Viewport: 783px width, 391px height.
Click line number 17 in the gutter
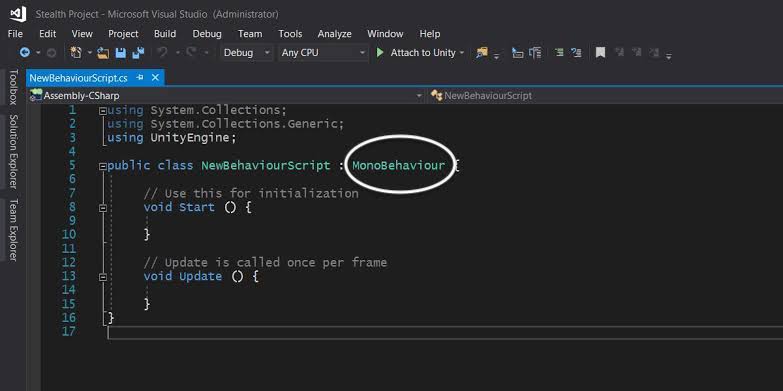[x=69, y=331]
